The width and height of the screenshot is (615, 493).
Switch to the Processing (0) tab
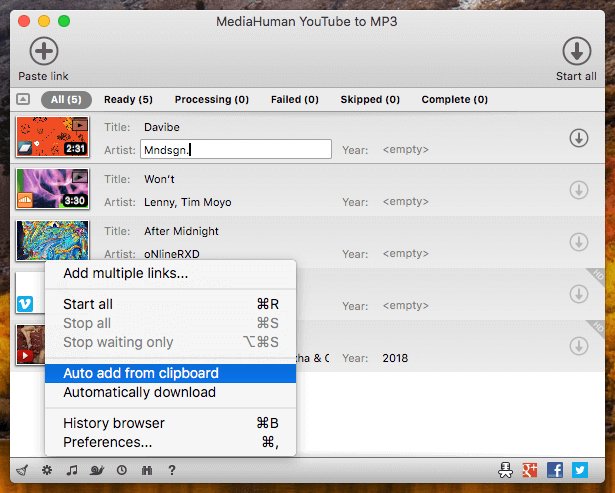(x=212, y=99)
